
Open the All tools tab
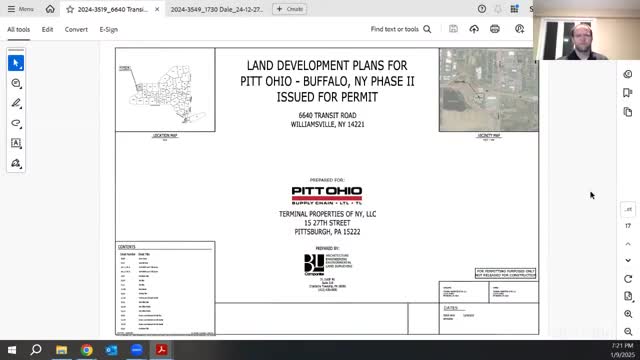[18, 29]
